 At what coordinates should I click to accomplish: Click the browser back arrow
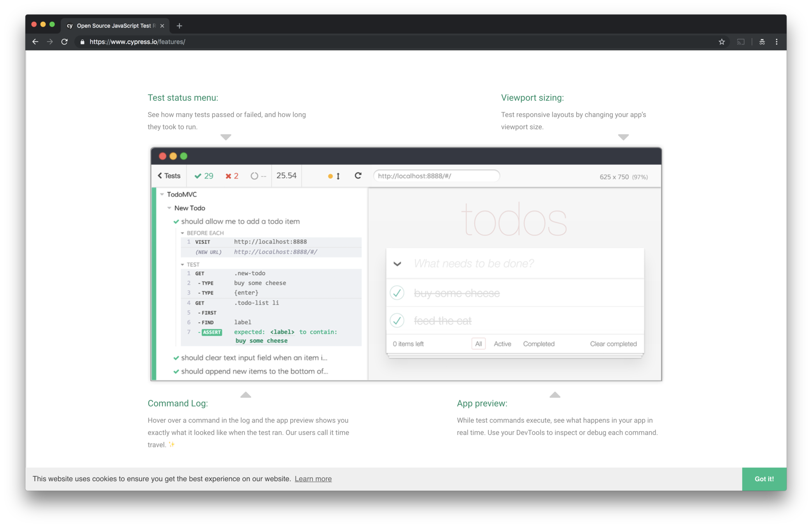[x=35, y=42]
